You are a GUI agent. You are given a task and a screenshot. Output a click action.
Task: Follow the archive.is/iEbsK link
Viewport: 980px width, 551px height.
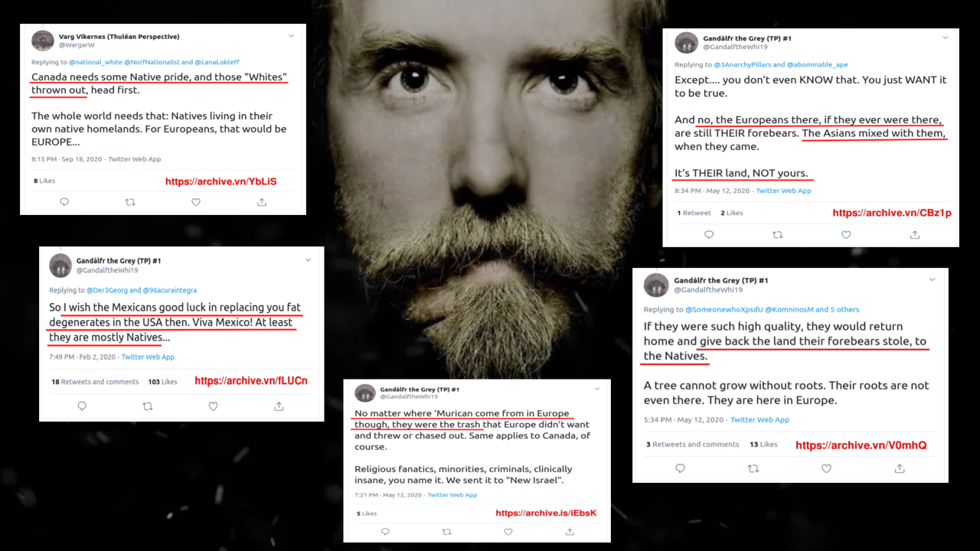(x=546, y=513)
